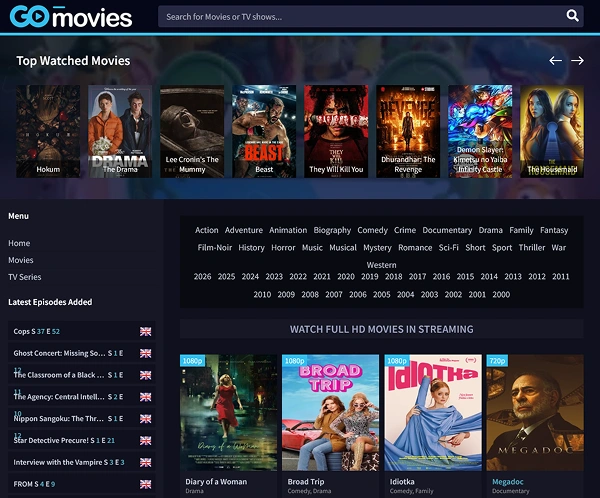Open Demon Slayer Infinity Castle poster
600x498 pixels.
point(480,131)
